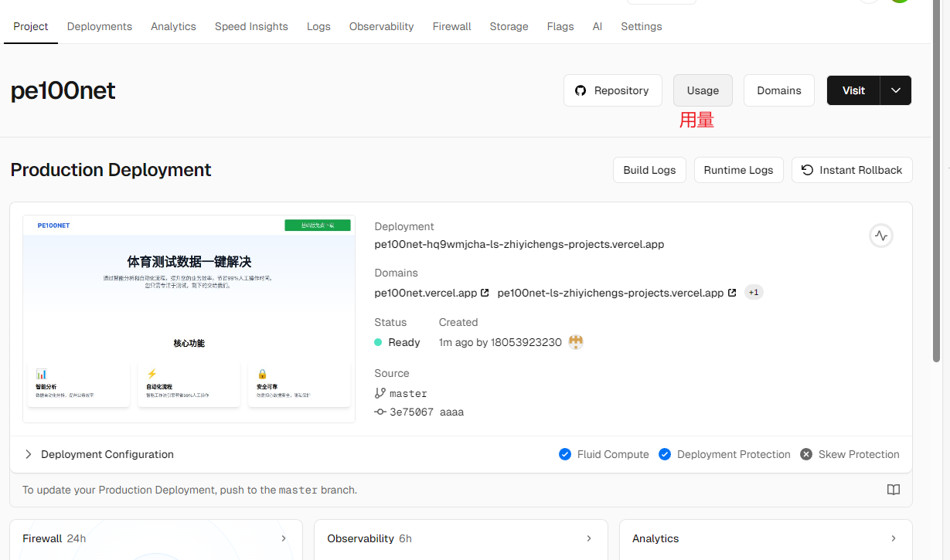
Task: Open the Settings tab
Action: (x=642, y=26)
